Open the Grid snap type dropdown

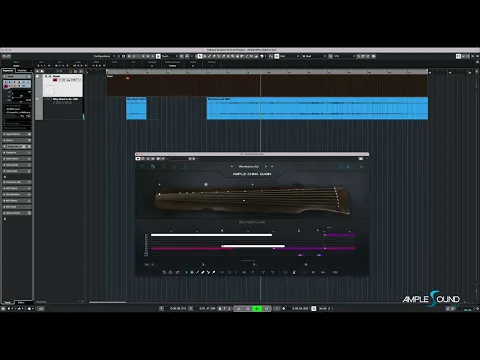point(289,56)
